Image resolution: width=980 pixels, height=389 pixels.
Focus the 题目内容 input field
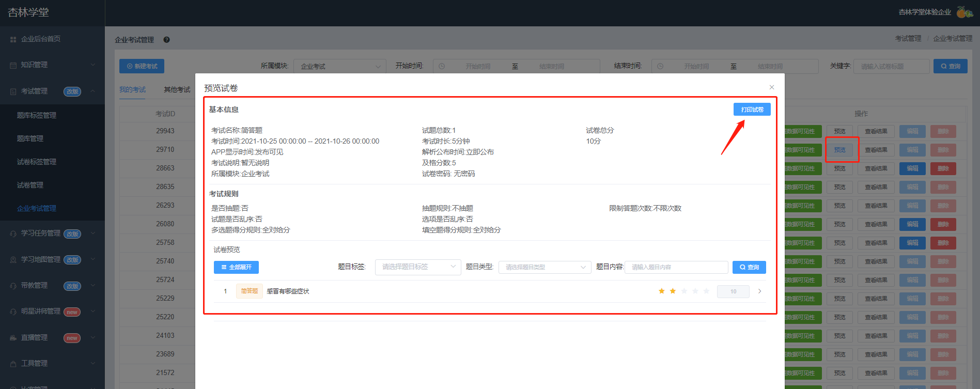tap(676, 267)
